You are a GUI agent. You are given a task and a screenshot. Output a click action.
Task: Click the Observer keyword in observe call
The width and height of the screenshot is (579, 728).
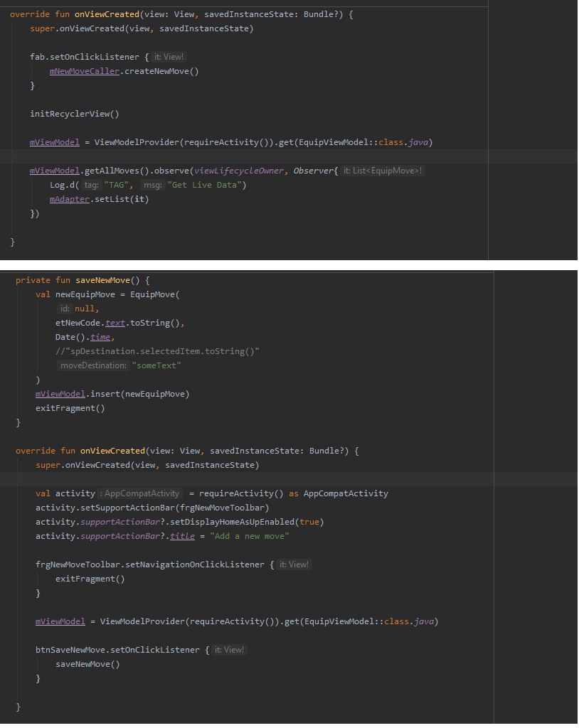[313, 171]
